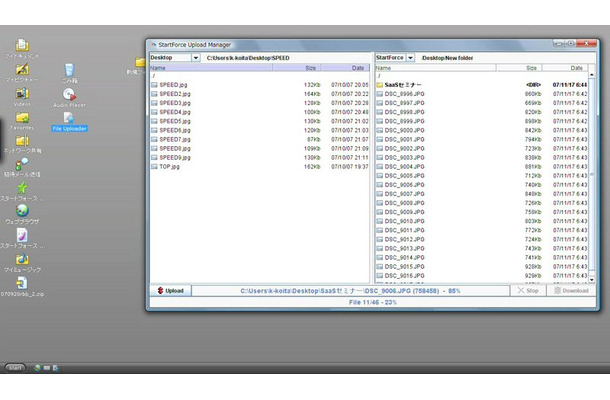Click the current file upload progress bar
Image resolution: width=610 pixels, height=400 pixels.
pyautogui.click(x=350, y=291)
